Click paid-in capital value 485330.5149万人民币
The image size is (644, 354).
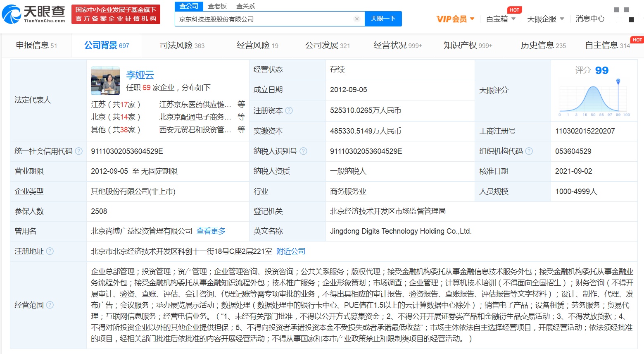tap(366, 131)
